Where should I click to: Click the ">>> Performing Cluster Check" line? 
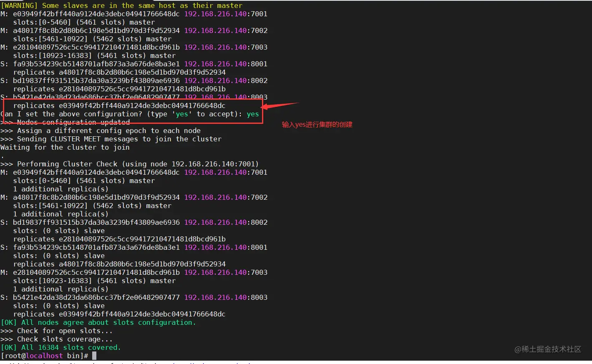point(130,164)
